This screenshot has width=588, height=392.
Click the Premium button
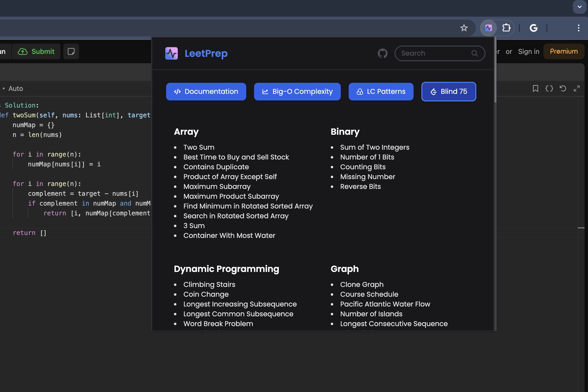[564, 51]
